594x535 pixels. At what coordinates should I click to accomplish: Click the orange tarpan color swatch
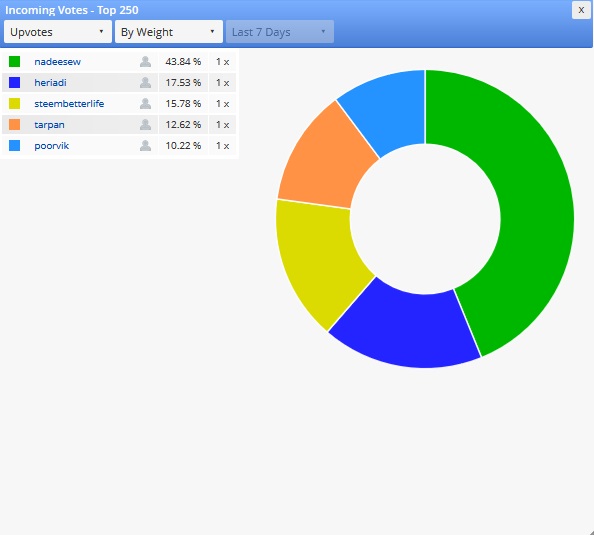[14, 125]
